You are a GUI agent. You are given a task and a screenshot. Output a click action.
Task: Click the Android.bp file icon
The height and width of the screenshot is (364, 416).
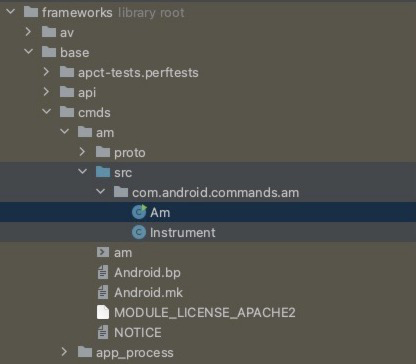(x=103, y=273)
